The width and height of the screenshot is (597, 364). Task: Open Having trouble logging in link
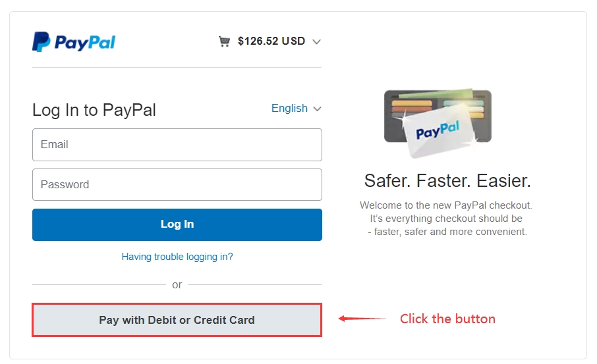click(x=177, y=257)
